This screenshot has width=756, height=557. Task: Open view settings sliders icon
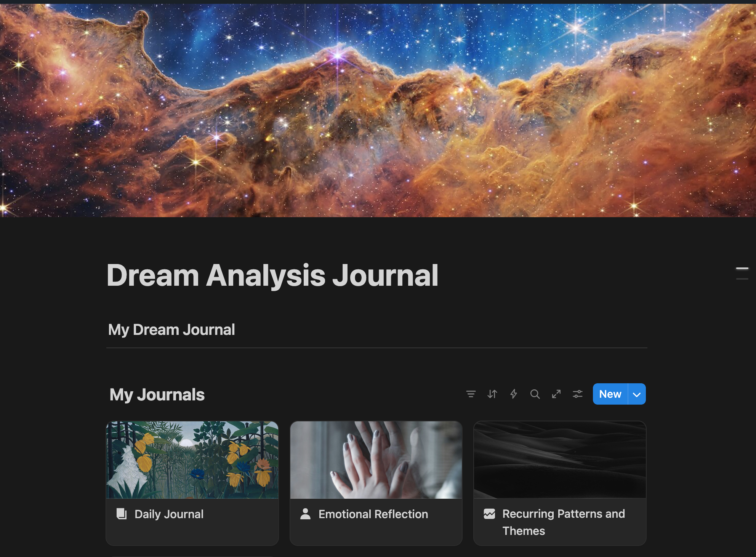[577, 394]
